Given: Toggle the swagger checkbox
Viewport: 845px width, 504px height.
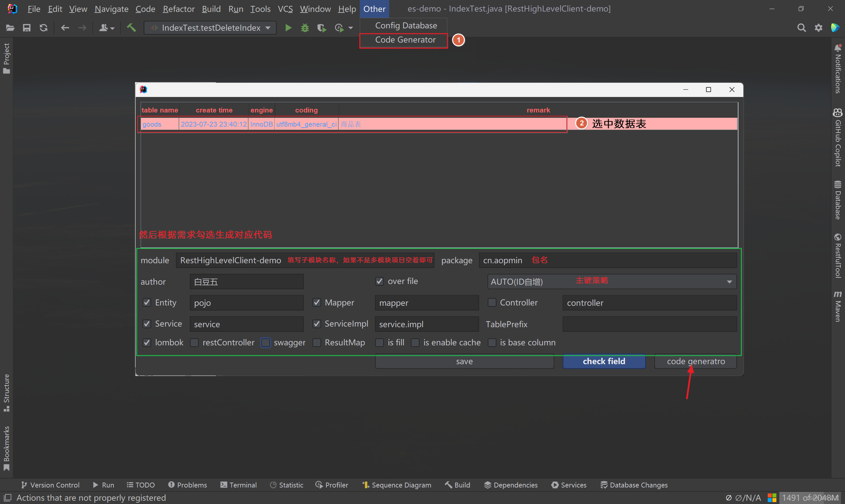Looking at the screenshot, I should (266, 342).
